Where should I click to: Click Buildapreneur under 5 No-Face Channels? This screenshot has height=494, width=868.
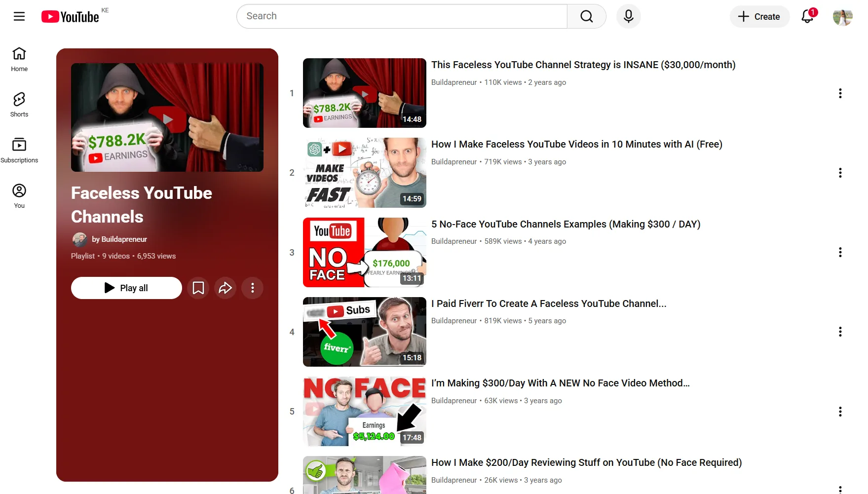[x=454, y=241]
